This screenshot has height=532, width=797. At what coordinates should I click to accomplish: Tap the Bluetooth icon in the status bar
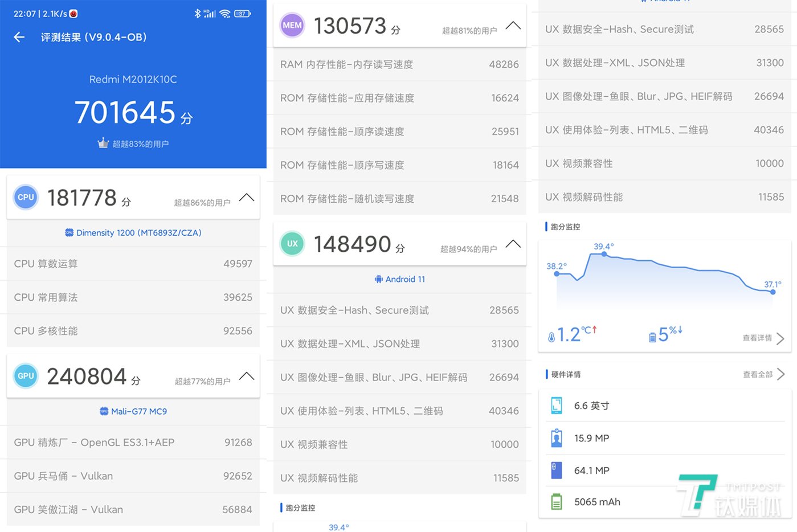[197, 13]
